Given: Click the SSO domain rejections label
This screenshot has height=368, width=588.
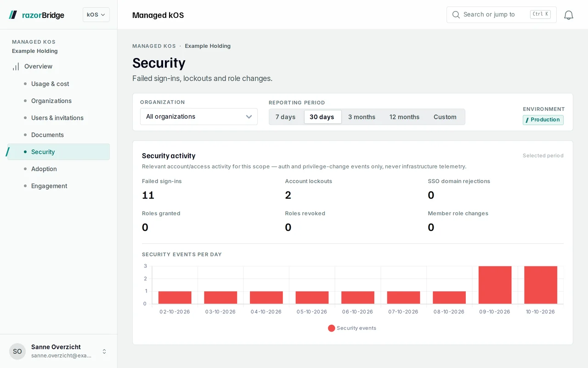Looking at the screenshot, I should click(x=459, y=181).
